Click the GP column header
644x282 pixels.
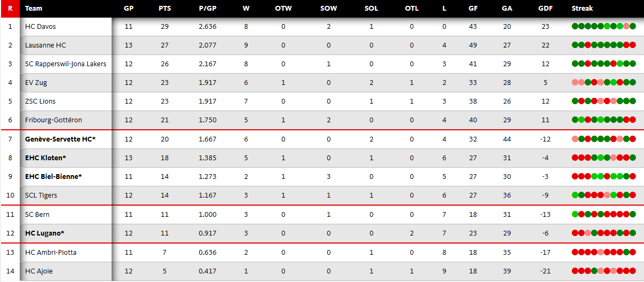[x=128, y=9]
